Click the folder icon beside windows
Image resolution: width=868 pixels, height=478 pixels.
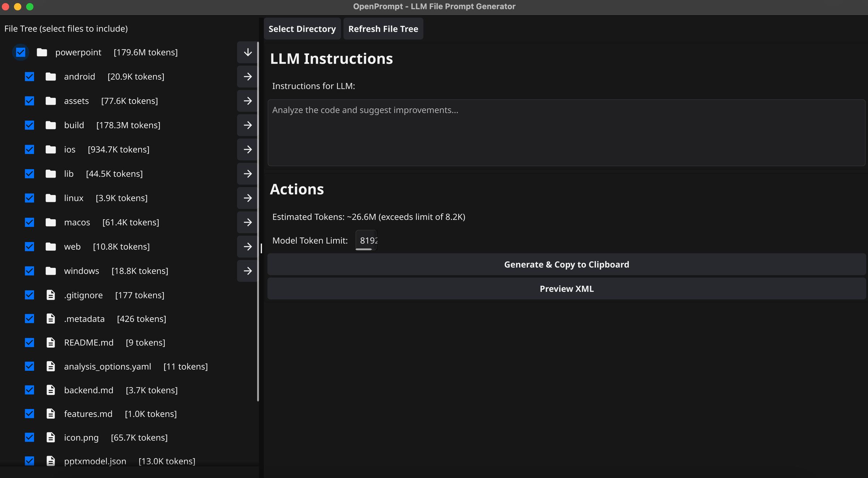point(51,271)
